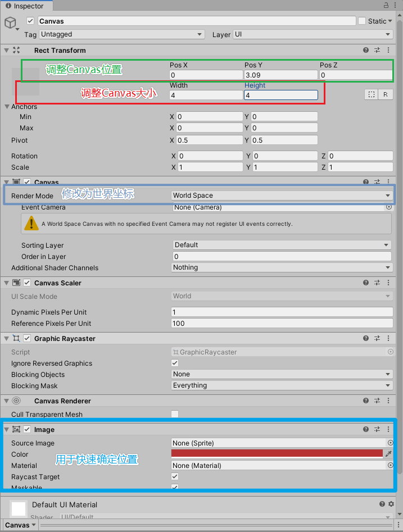Open Graphic Raycaster kebab menu
Image resolution: width=403 pixels, height=532 pixels.
coord(388,338)
